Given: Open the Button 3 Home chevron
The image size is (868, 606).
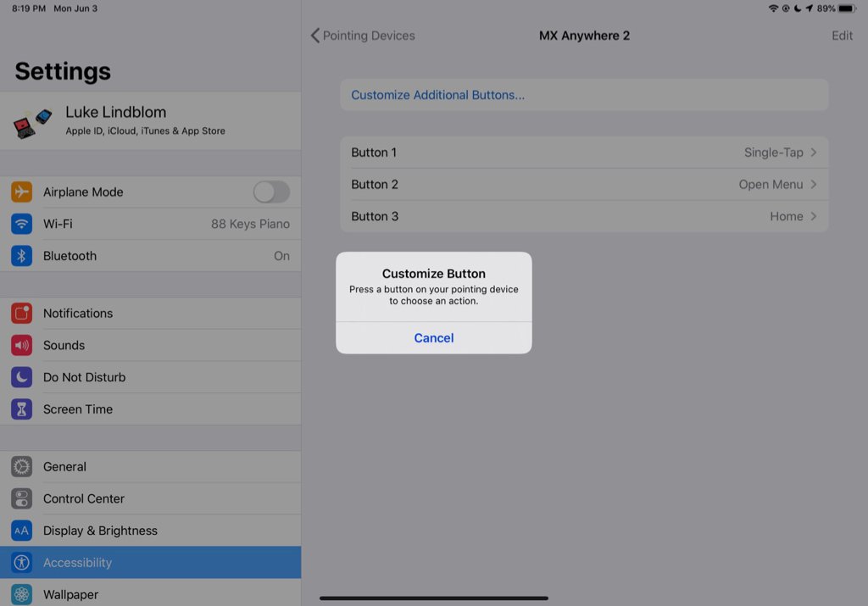Looking at the screenshot, I should click(x=814, y=216).
